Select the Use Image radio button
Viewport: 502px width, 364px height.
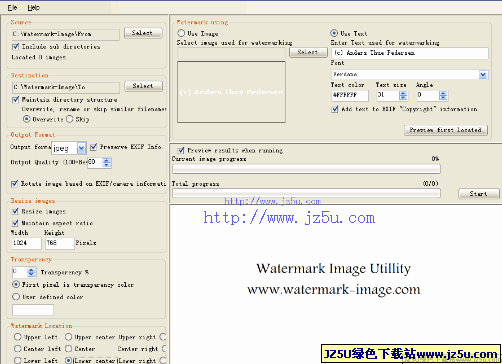click(181, 33)
